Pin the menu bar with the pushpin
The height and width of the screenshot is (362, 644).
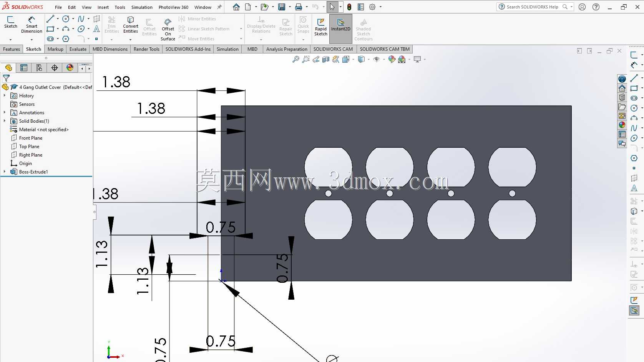219,7
